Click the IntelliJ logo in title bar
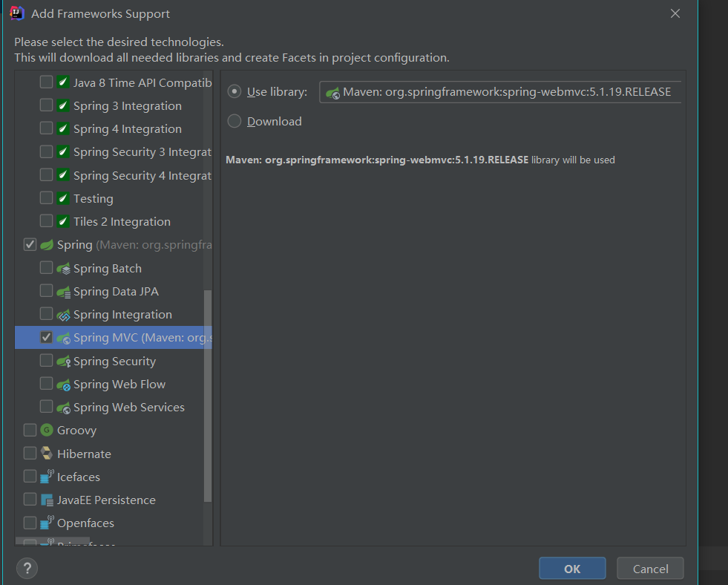Image resolution: width=728 pixels, height=585 pixels. [x=17, y=13]
